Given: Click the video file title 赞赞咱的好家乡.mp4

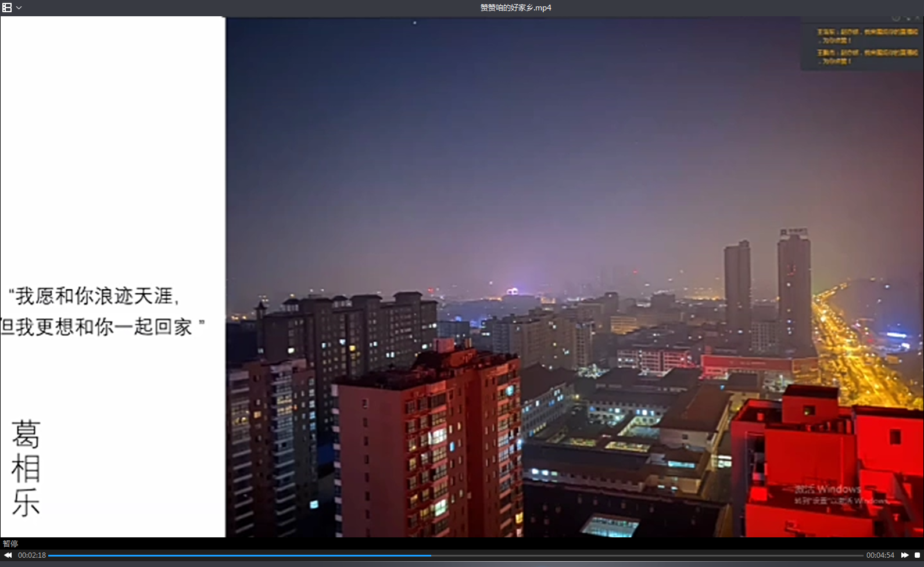Looking at the screenshot, I should click(x=515, y=8).
